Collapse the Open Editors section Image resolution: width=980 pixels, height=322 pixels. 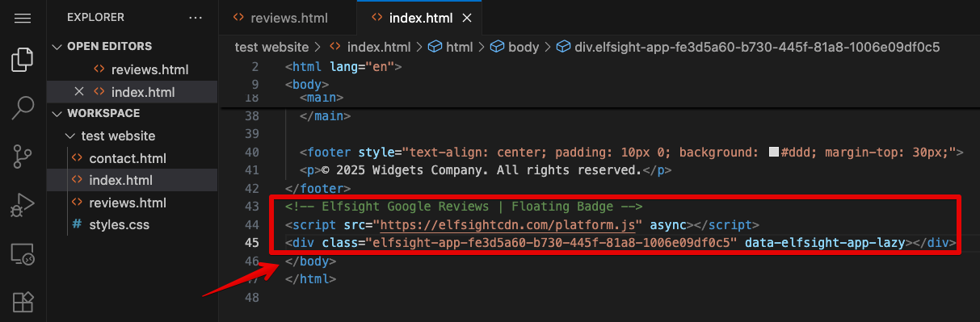click(57, 47)
